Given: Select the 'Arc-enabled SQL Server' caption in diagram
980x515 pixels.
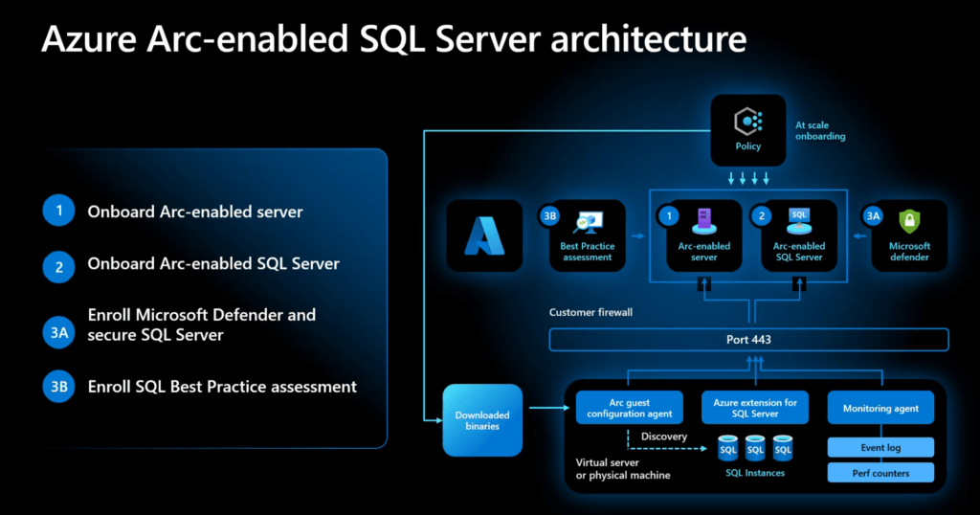Looking at the screenshot, I should coord(799,251).
